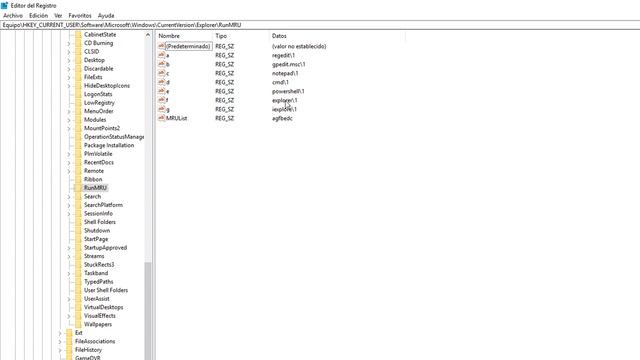Select the MRUList value name
Viewport: 640px width, 360px height.
pos(177,118)
